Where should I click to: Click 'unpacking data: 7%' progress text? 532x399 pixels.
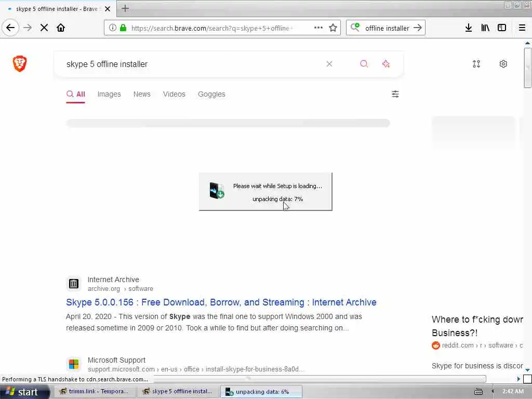point(277,199)
